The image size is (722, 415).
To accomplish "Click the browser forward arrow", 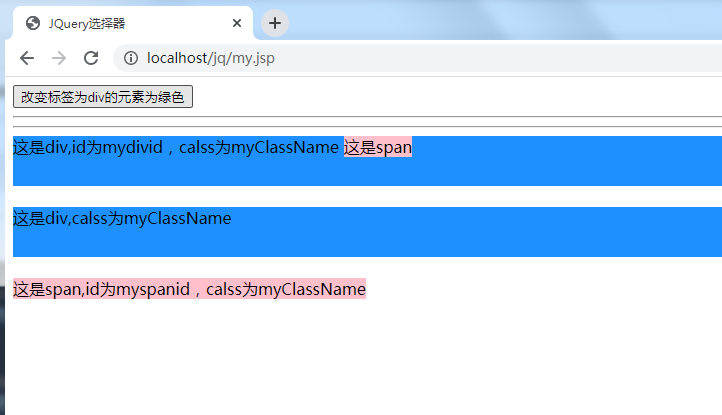I will (59, 58).
